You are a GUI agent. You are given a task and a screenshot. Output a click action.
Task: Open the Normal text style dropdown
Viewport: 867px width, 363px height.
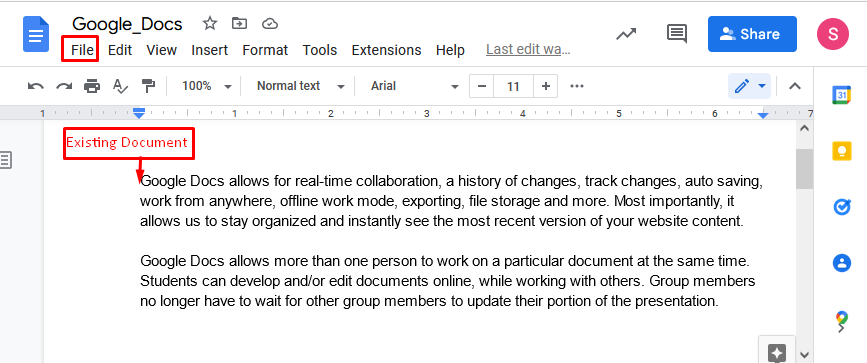301,86
